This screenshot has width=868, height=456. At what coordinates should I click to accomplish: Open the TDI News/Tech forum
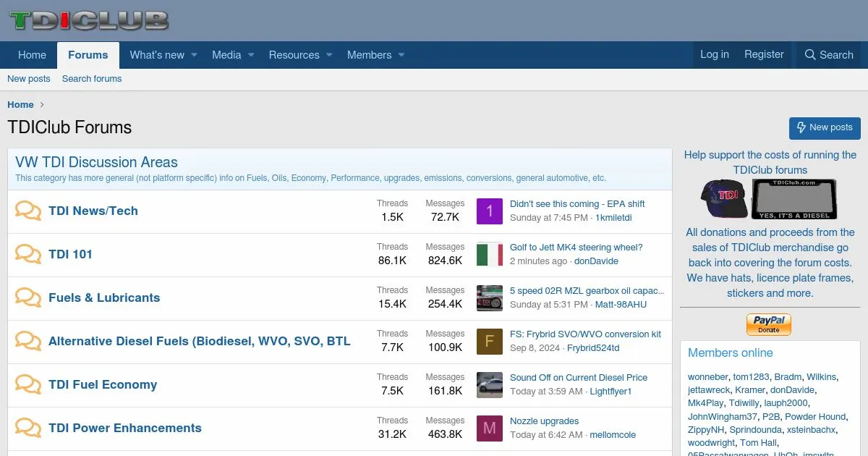click(93, 211)
